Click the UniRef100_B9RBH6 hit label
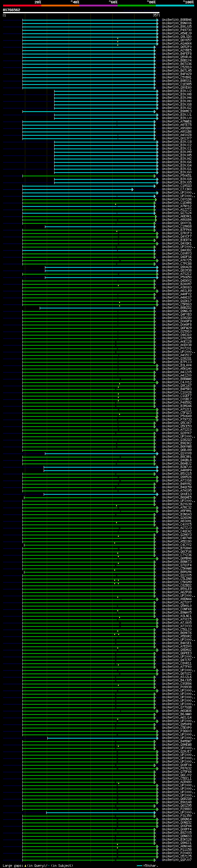Image resolution: width=197 pixels, height=868 pixels. [x=177, y=20]
